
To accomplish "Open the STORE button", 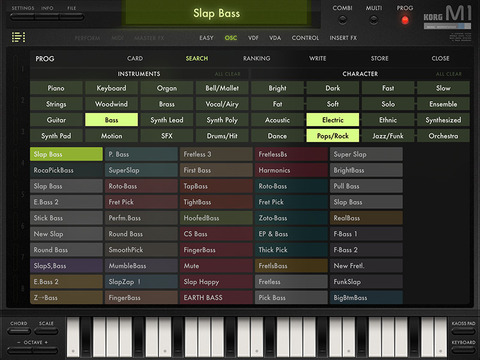I will click(x=379, y=58).
